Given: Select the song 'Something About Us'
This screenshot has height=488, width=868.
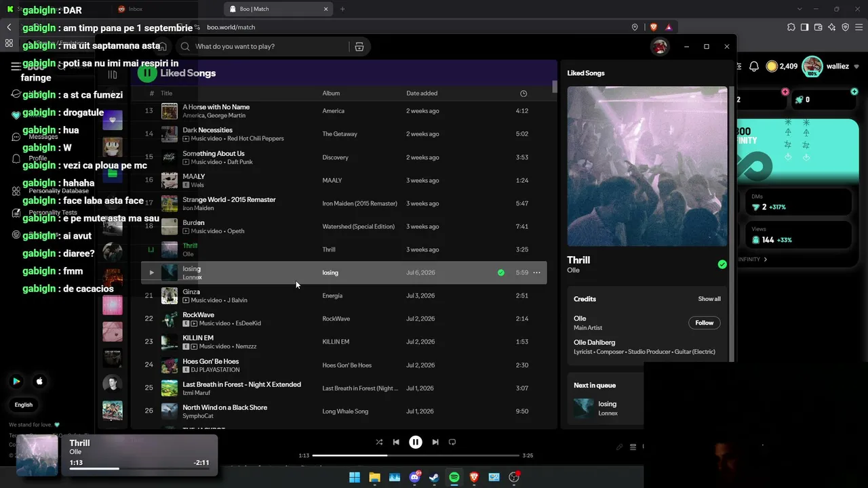Looking at the screenshot, I should (x=214, y=154).
